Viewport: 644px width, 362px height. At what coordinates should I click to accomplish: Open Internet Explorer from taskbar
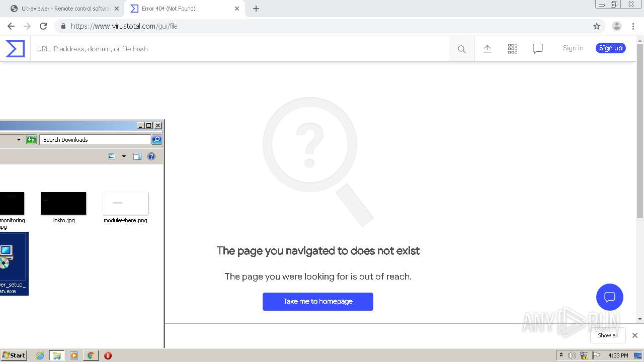point(40,355)
